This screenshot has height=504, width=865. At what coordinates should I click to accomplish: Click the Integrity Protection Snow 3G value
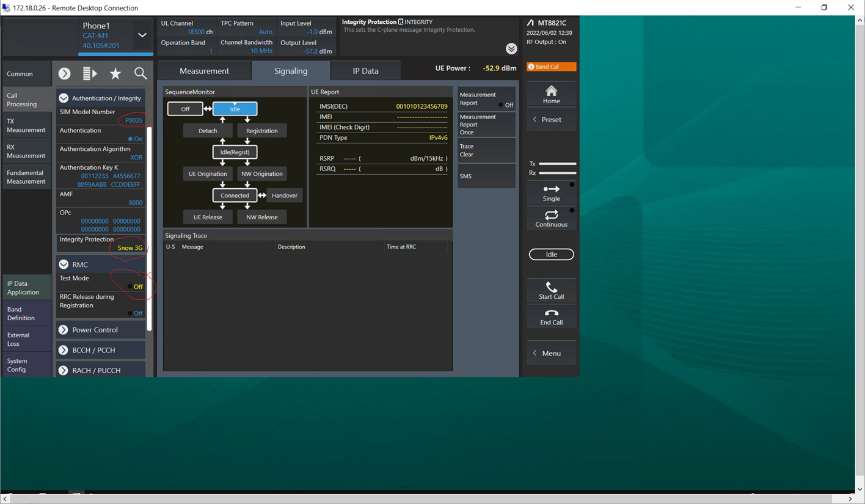point(129,248)
